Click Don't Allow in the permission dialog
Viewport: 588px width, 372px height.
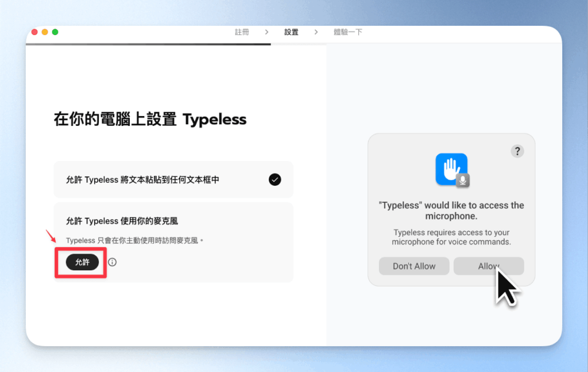413,266
